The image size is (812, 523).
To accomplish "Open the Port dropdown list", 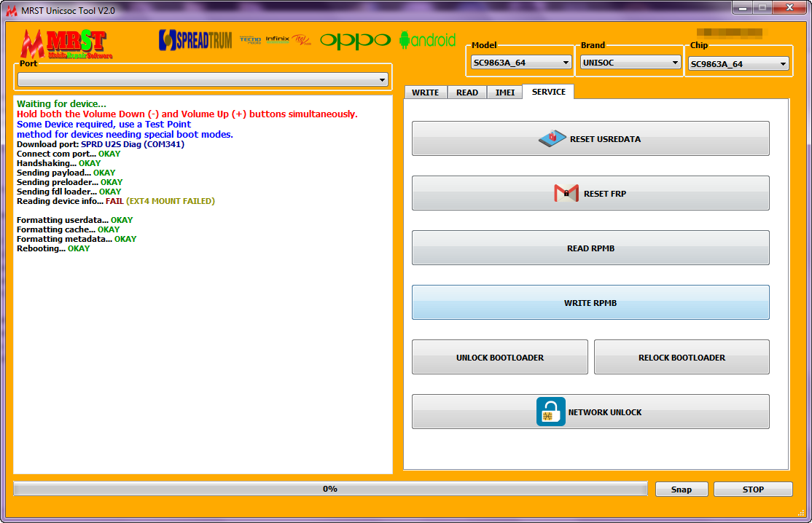I will point(203,79).
